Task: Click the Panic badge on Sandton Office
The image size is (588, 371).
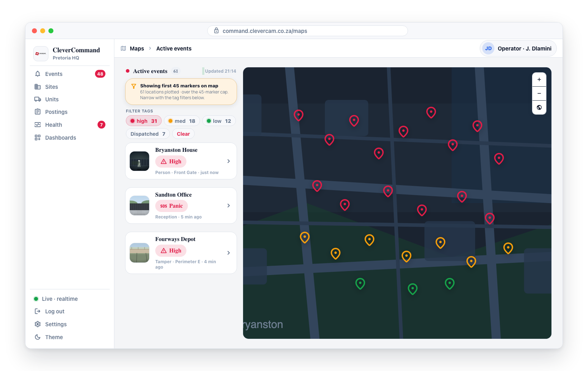Action: pyautogui.click(x=171, y=206)
